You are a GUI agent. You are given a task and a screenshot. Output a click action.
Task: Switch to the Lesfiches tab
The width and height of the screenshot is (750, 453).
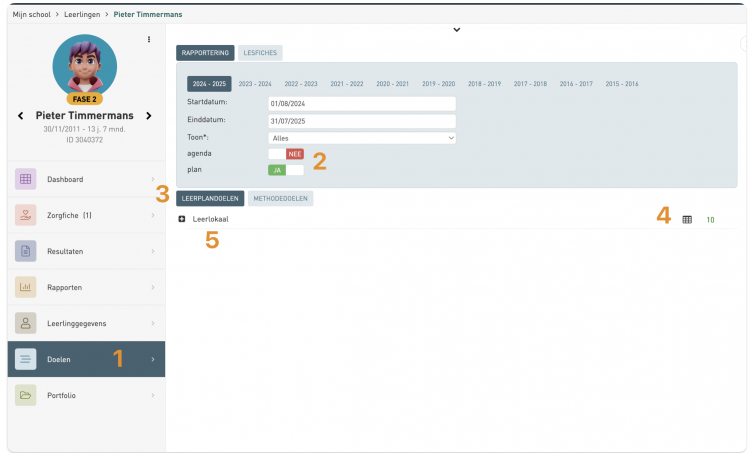pyautogui.click(x=261, y=52)
